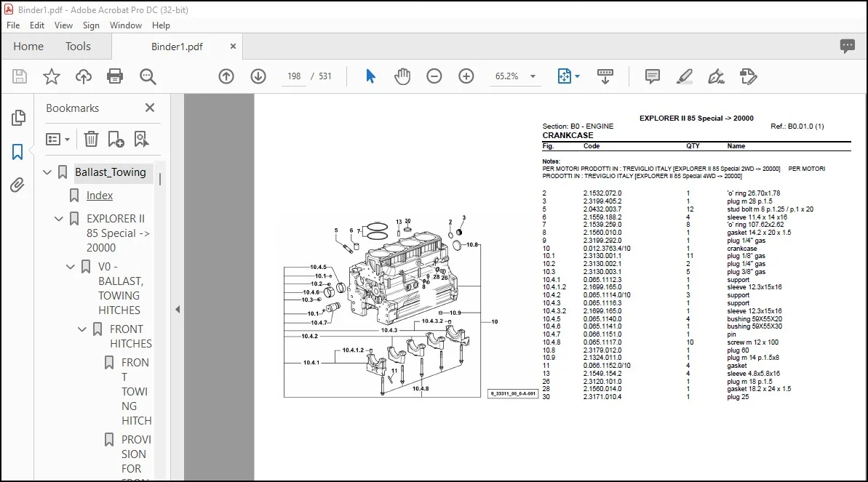
Task: Click 'Ref.: B0.01.0 (1)' text
Action: click(797, 126)
